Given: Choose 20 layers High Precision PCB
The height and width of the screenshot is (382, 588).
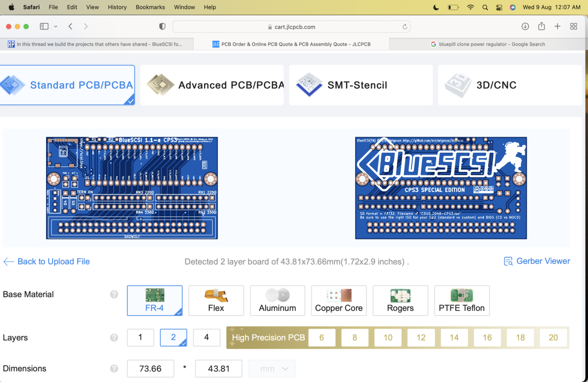Looking at the screenshot, I should tap(553, 337).
